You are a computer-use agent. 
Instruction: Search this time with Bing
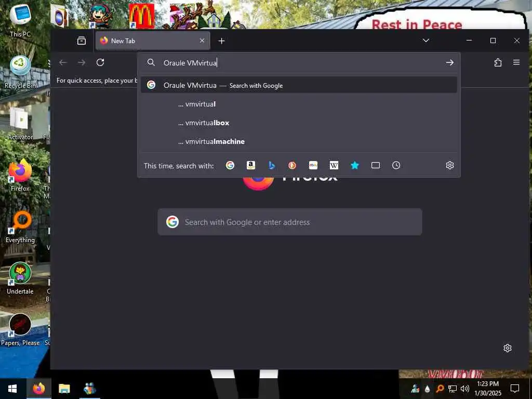(x=271, y=165)
